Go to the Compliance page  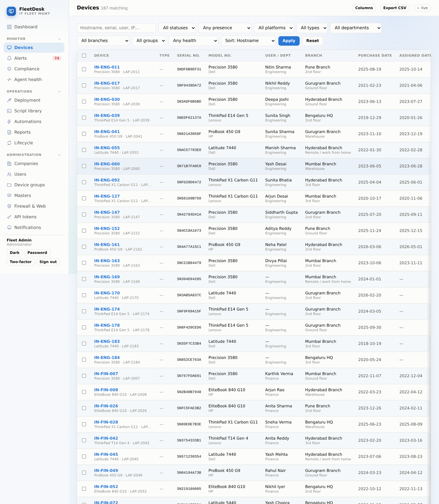coord(34,69)
